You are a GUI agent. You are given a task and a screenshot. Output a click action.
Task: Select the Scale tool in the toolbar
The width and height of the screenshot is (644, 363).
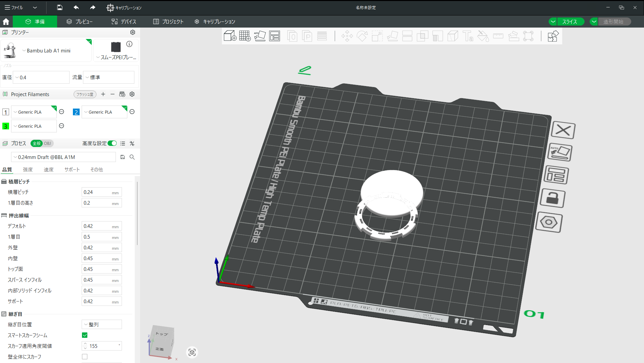click(377, 36)
